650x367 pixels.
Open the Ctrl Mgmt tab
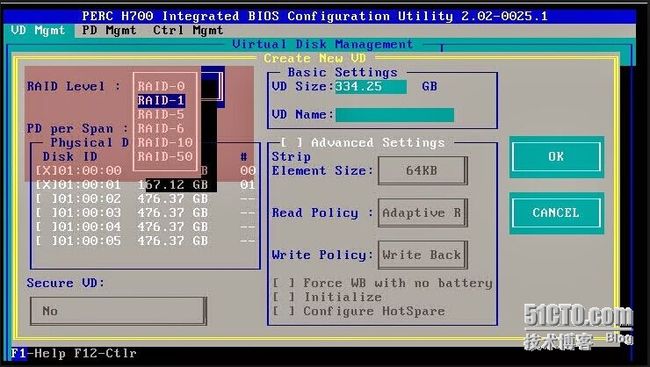click(x=188, y=30)
